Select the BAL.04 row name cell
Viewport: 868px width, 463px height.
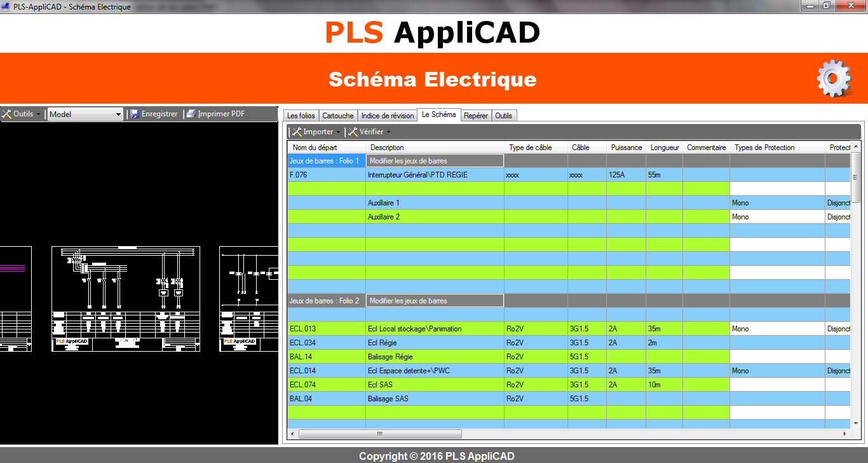327,399
